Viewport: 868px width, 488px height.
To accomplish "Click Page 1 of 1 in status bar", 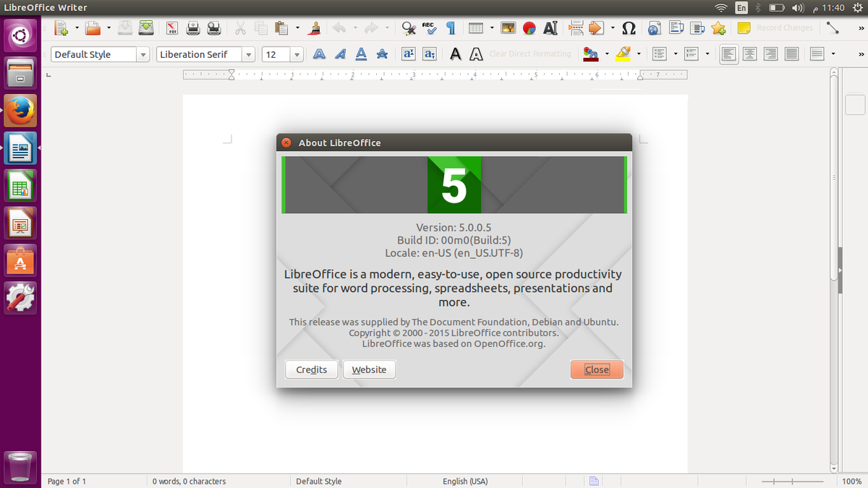I will click(x=67, y=481).
